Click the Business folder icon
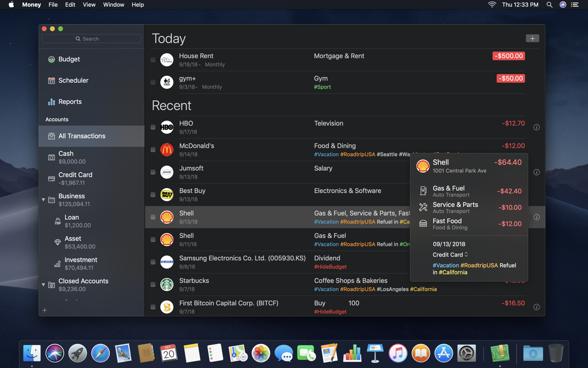Screen dimensions: 588x368 pyautogui.click(x=51, y=200)
